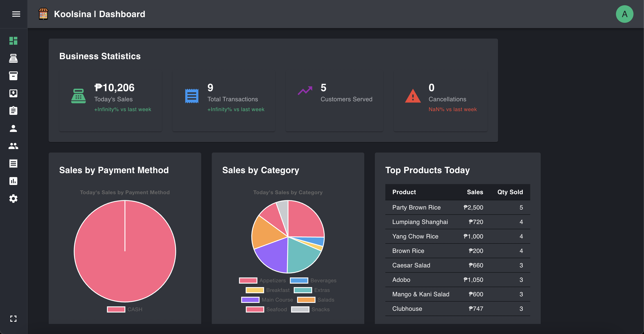
Task: Open the account avatar menu
Action: point(624,14)
